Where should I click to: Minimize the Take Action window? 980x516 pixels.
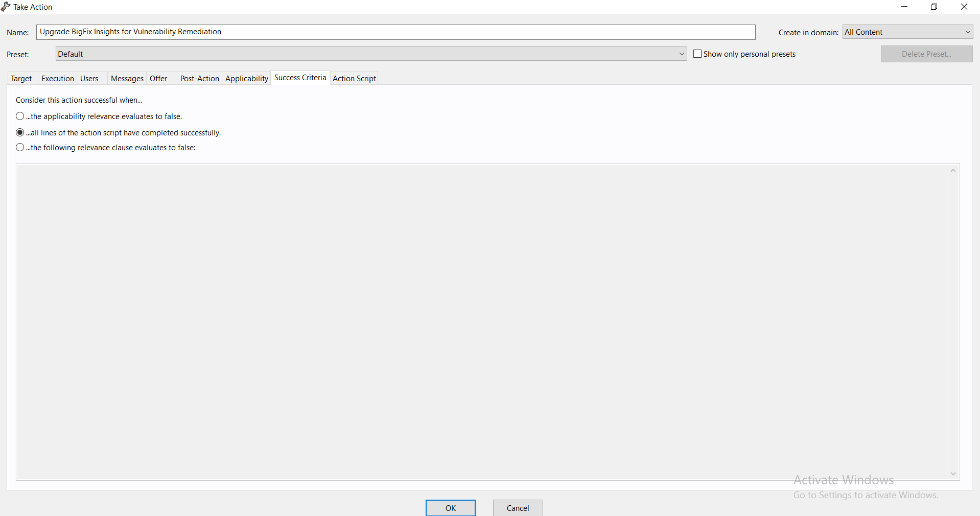(904, 7)
